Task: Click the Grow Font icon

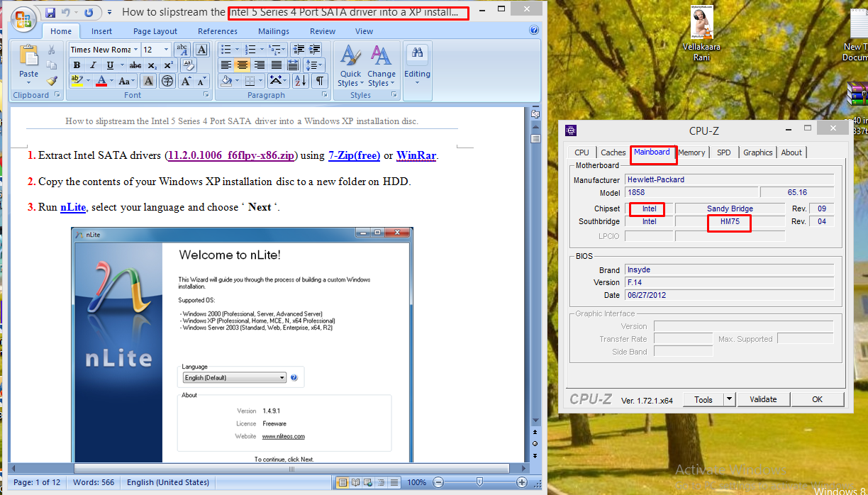Action: pos(186,80)
